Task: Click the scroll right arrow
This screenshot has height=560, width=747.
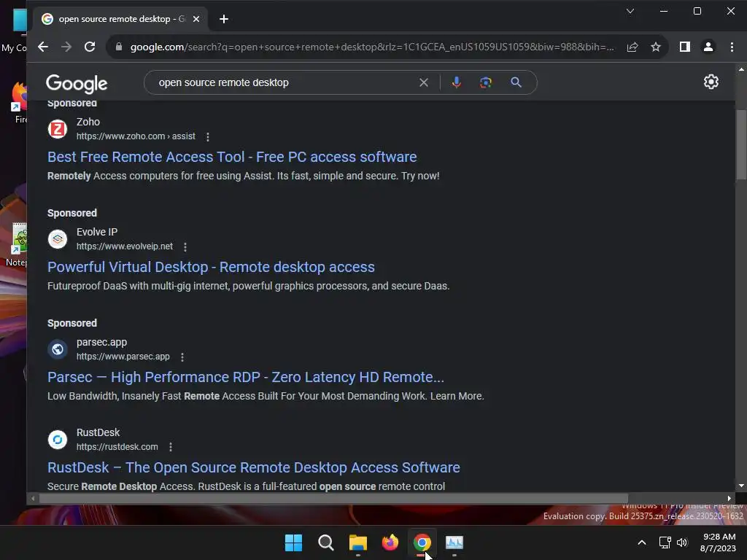Action: pos(729,498)
